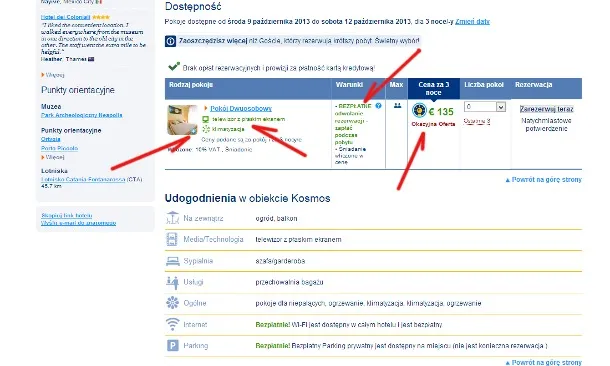Click the Warunki column header
610x366 pixels.
pyautogui.click(x=349, y=84)
